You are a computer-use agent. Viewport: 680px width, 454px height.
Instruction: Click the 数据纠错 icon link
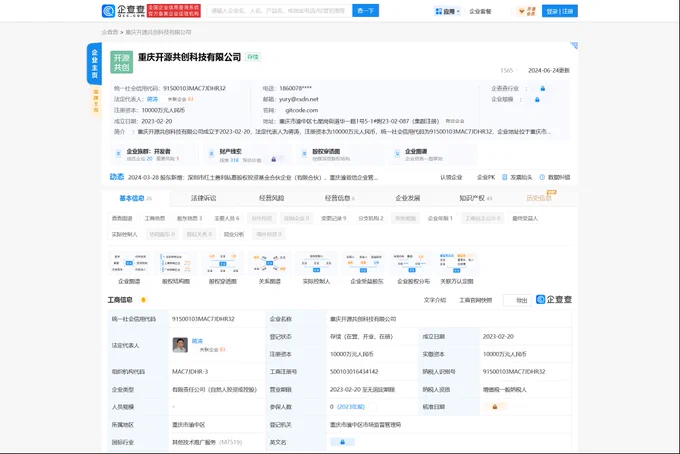click(x=554, y=177)
